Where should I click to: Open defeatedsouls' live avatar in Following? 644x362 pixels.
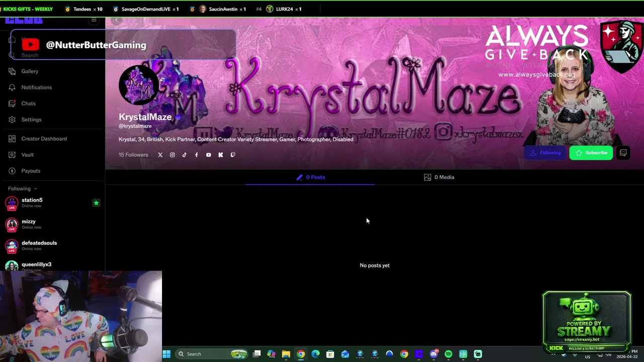coord(12,246)
